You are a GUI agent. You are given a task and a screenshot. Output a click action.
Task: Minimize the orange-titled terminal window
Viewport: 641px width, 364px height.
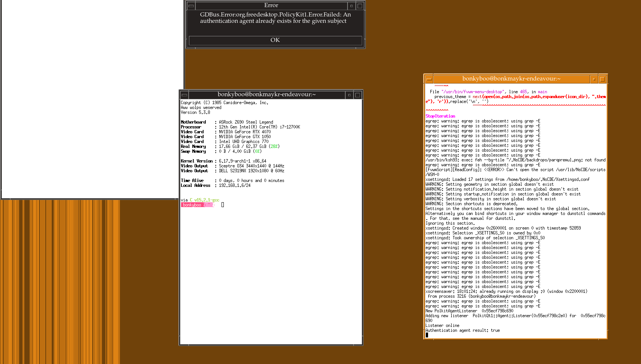coord(594,79)
